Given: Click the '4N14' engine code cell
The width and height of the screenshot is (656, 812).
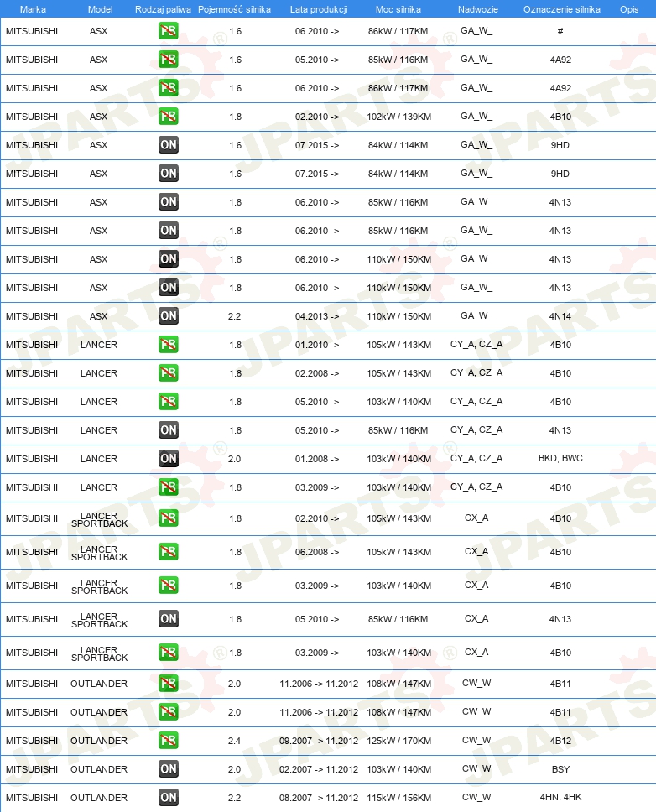Looking at the screenshot, I should coord(560,316).
